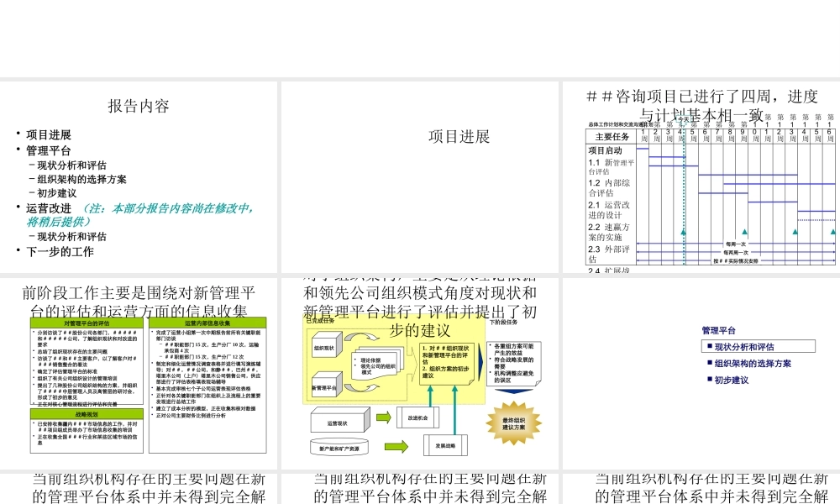Click the teal italic note 注：本部分报告内容尚在修改中

[168, 209]
